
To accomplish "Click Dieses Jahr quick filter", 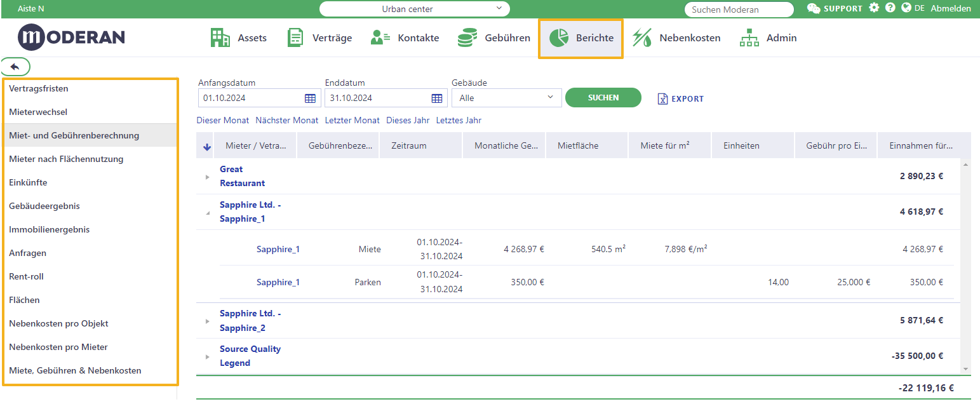I will pos(408,120).
